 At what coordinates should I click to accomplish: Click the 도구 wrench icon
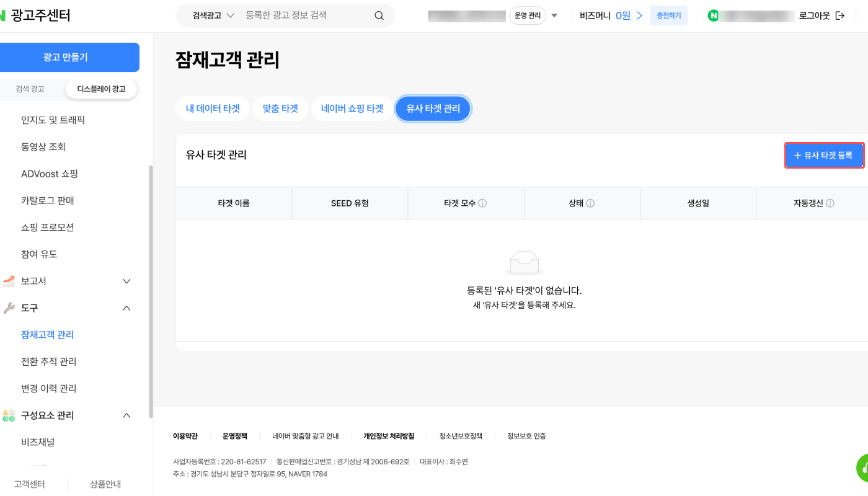click(x=9, y=308)
